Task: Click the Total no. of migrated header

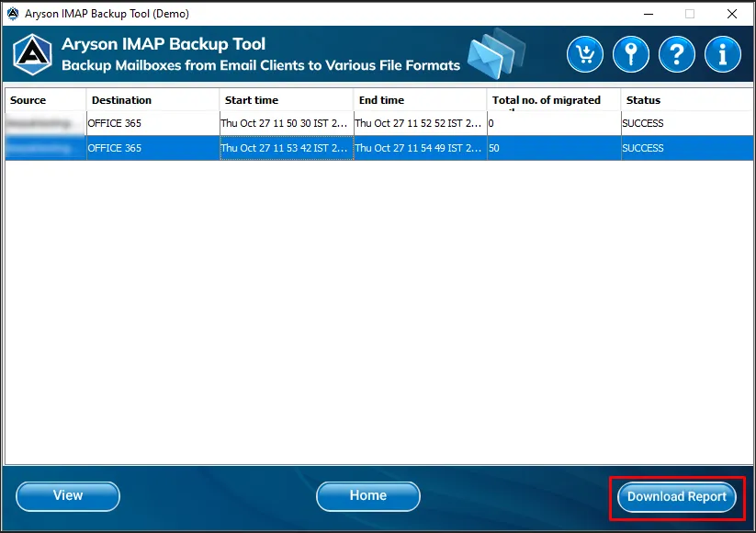Action: coord(554,100)
